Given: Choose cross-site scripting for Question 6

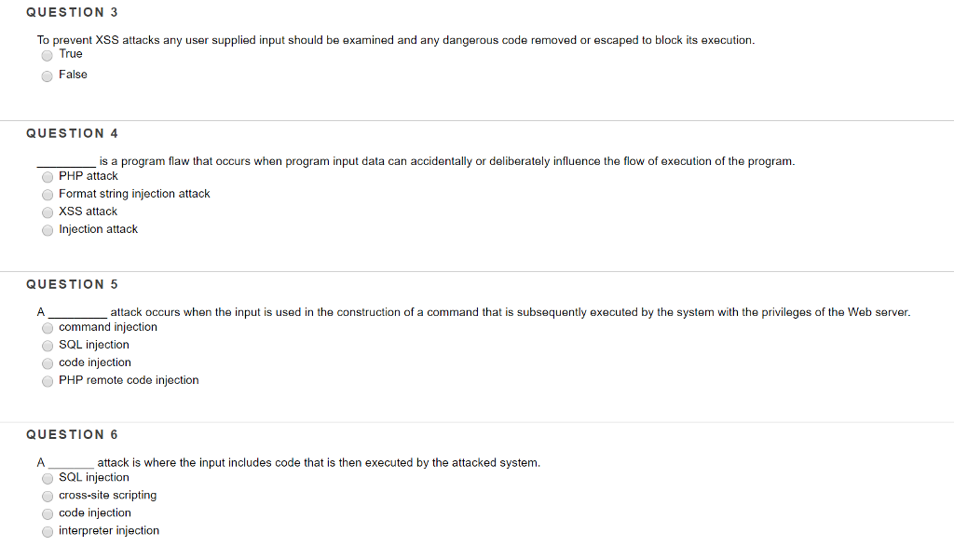Looking at the screenshot, I should (x=47, y=495).
